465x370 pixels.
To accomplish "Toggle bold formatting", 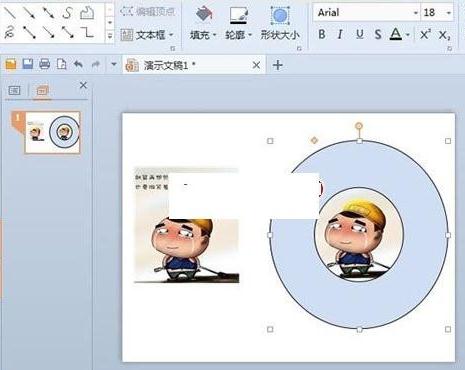I will [x=322, y=34].
